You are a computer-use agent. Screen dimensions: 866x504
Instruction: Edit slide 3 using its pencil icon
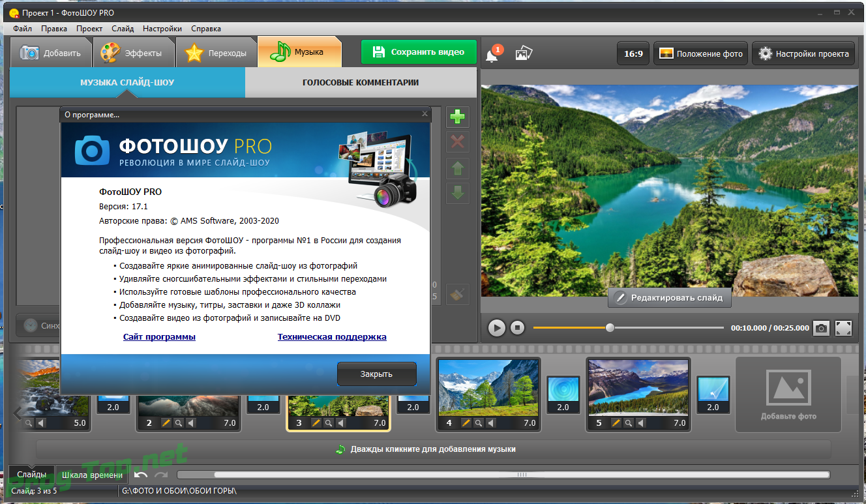pos(316,423)
